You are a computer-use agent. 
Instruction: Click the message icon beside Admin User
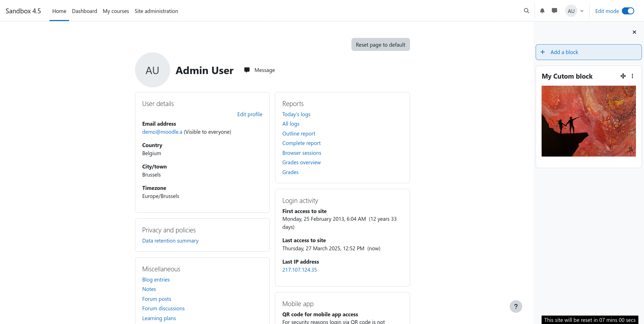[x=247, y=70]
